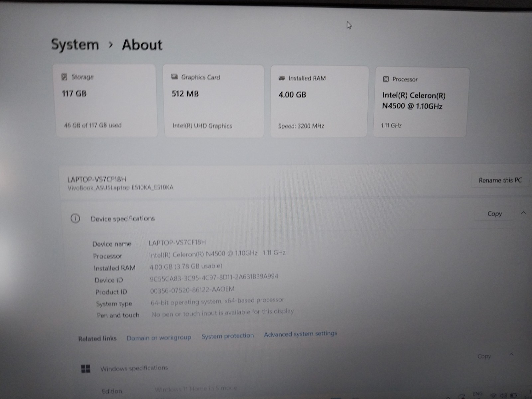Select the Device name value LAPTOP-VS7CF18H
Image resolution: width=532 pixels, height=399 pixels.
point(177,242)
